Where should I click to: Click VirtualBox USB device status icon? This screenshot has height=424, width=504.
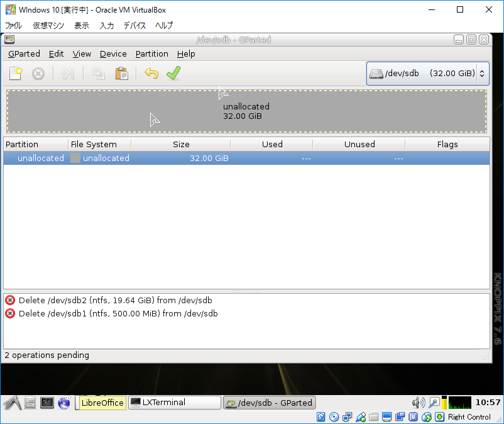361,417
